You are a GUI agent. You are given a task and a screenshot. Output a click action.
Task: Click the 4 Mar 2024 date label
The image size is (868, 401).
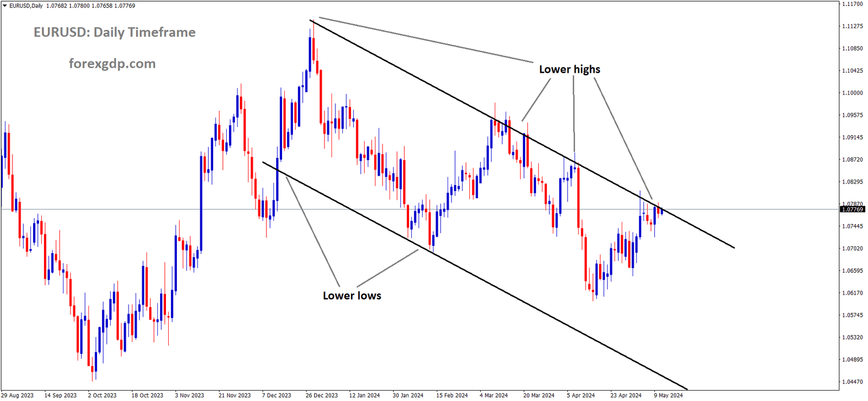click(494, 396)
